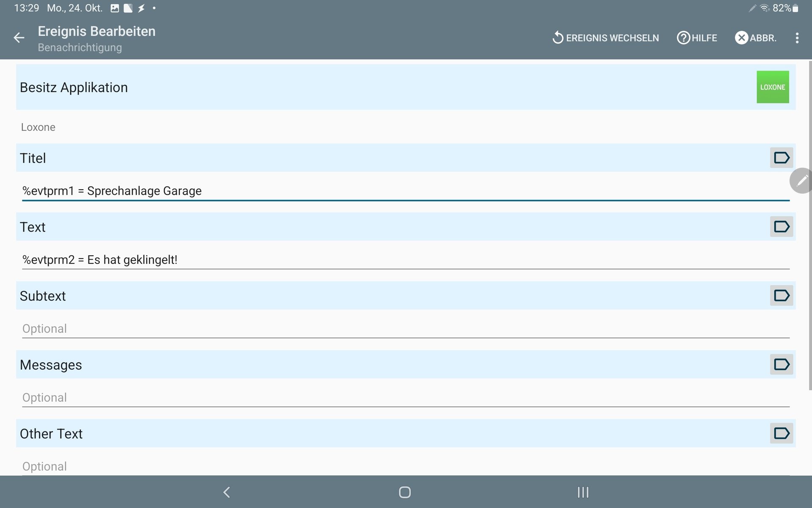Select the Besitz Applikation row
The image size is (812, 508).
coord(381,87)
